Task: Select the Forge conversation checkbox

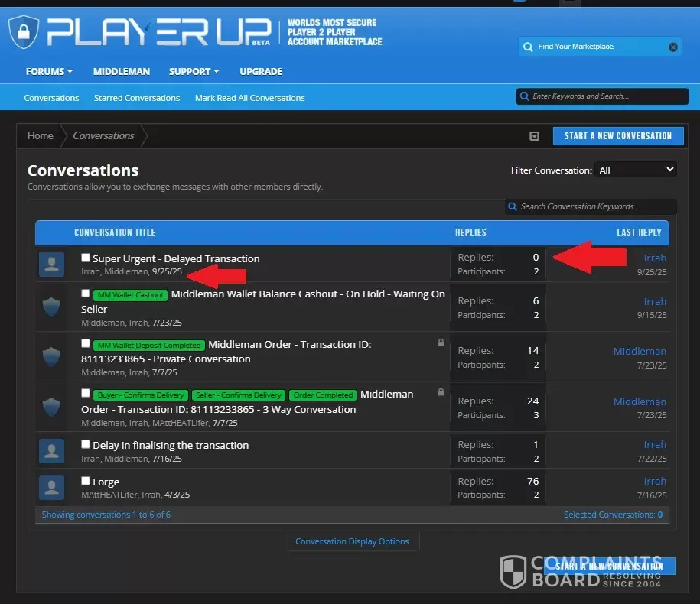Action: 86,481
